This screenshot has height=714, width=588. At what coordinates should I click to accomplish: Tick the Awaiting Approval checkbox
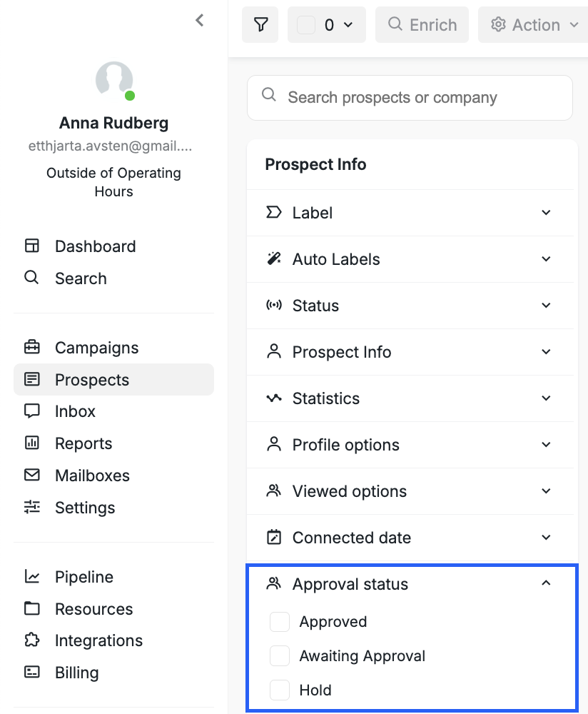tap(280, 655)
